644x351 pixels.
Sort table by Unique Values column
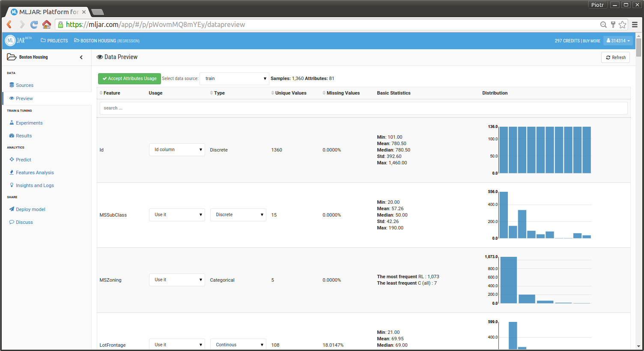pos(290,93)
